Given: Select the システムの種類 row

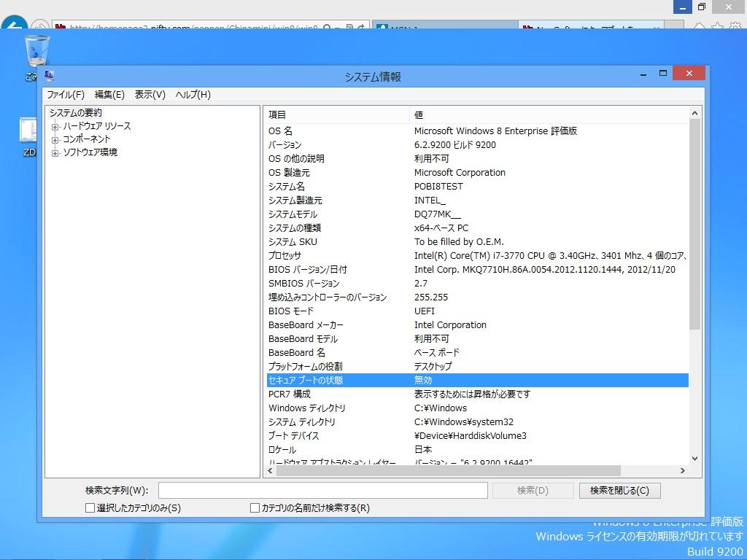Looking at the screenshot, I should click(x=476, y=228).
